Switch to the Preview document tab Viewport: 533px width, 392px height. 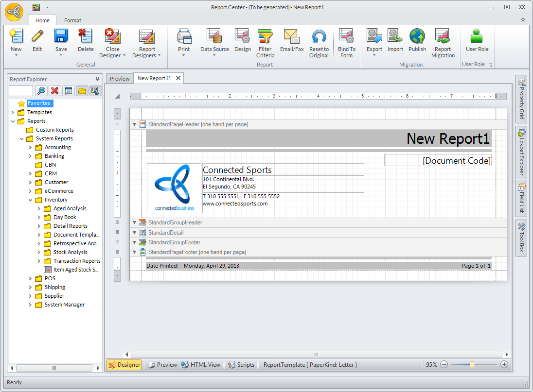[x=120, y=78]
